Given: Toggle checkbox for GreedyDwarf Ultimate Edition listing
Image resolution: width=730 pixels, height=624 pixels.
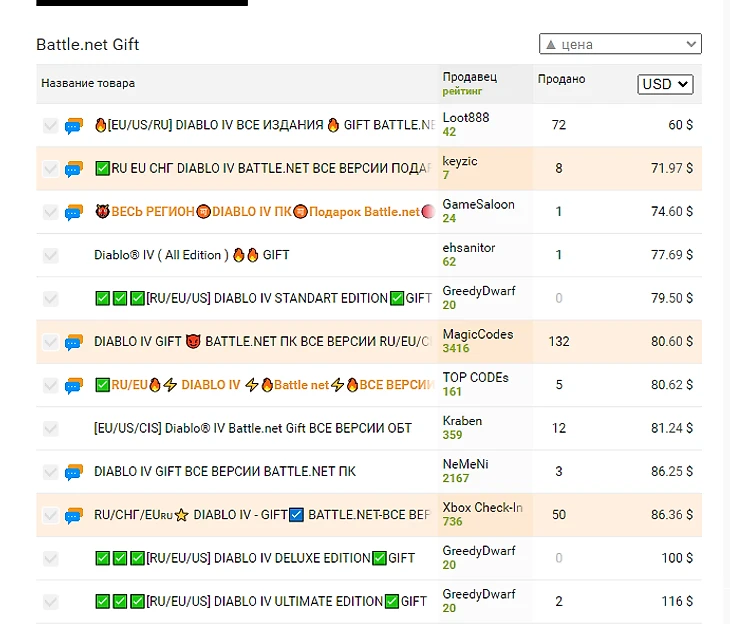Looking at the screenshot, I should click(x=51, y=602).
